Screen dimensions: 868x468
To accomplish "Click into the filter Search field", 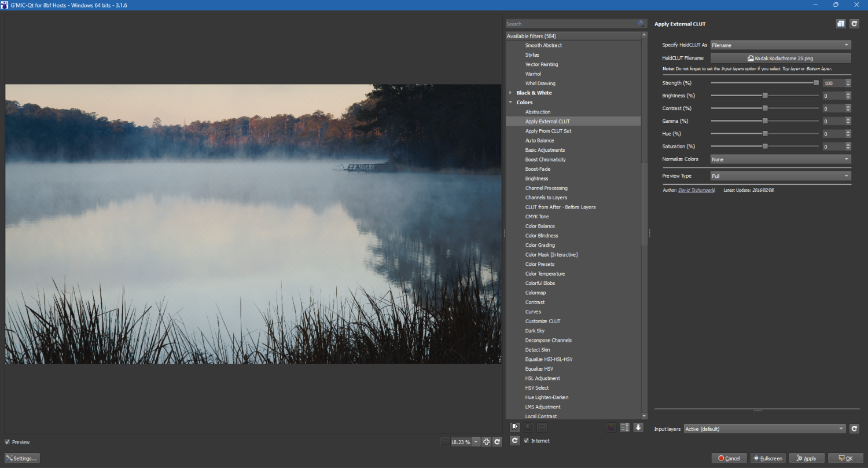I will coord(570,24).
